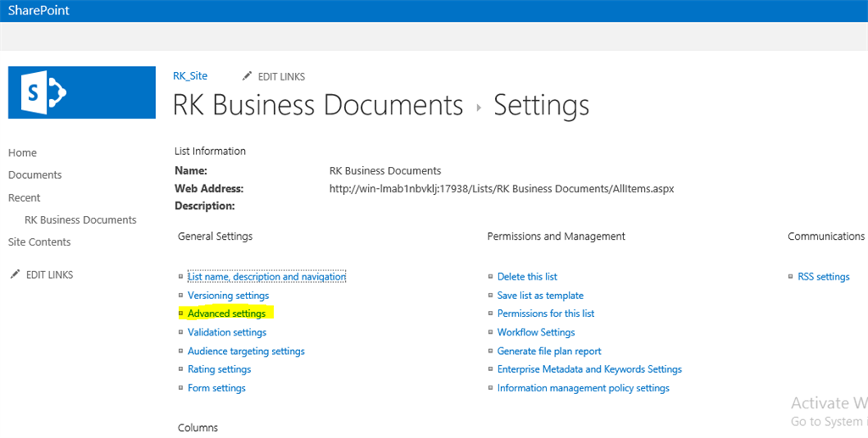This screenshot has width=868, height=438.
Task: Open Form settings link
Action: (x=216, y=388)
